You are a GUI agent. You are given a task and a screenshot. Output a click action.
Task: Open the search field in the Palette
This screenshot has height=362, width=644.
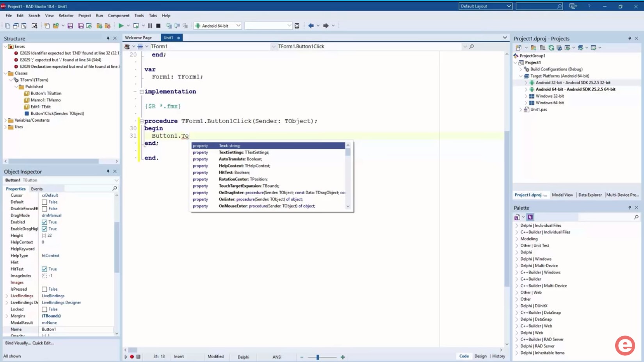point(637,216)
